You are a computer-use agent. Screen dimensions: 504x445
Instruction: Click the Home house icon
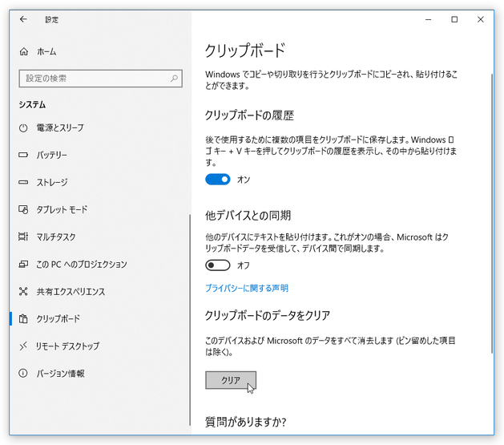point(23,51)
